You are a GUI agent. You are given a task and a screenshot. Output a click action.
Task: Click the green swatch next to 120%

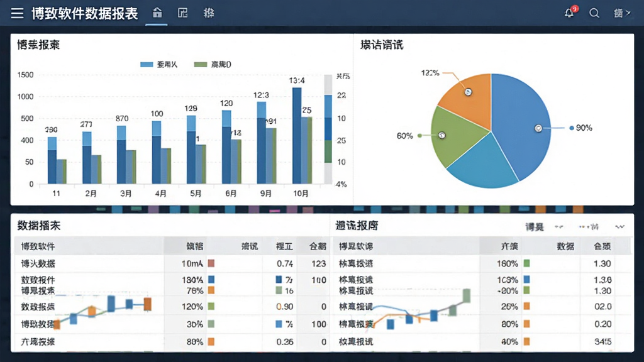click(x=211, y=306)
